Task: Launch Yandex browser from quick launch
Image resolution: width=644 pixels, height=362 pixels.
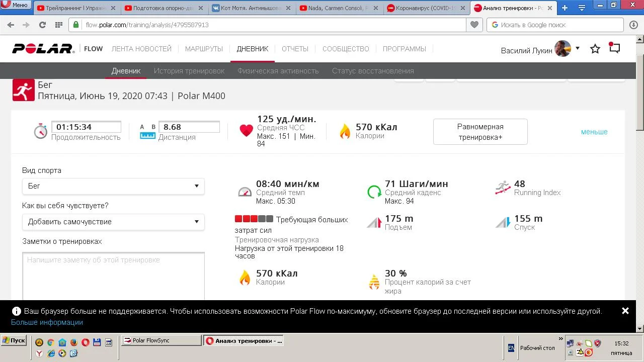Action: pyautogui.click(x=39, y=353)
